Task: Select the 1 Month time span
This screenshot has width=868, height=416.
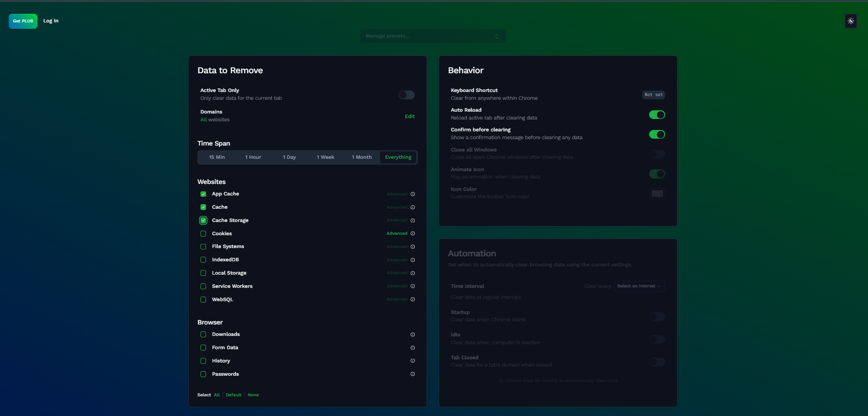Action: 362,157
